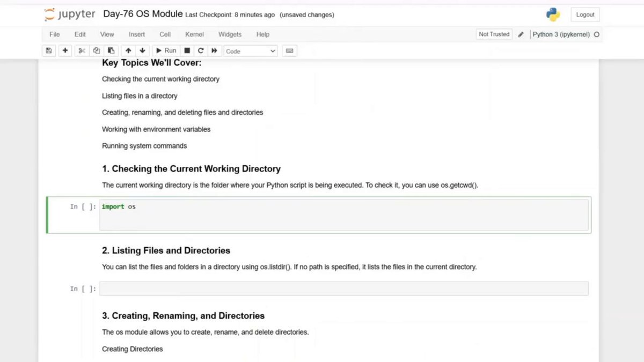Click 'Listing files in a directory' line
The width and height of the screenshot is (644, 362).
tap(140, 96)
